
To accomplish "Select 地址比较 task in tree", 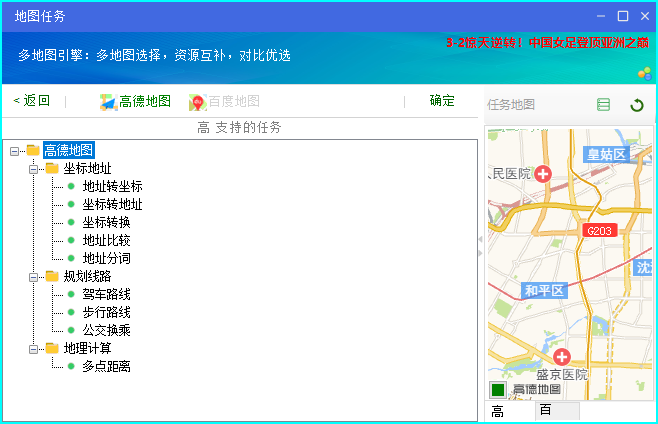I will click(x=106, y=241).
